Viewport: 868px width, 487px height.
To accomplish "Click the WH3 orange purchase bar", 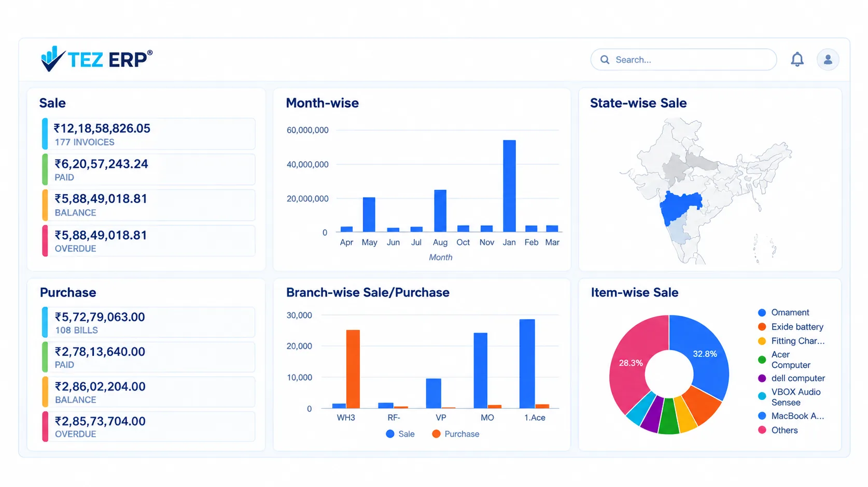I will tap(353, 369).
